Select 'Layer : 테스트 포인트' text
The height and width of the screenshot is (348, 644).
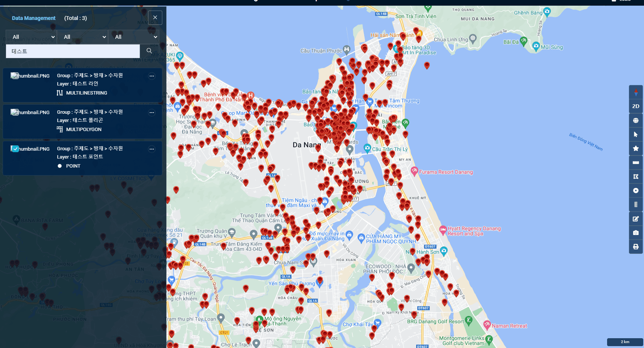click(80, 157)
